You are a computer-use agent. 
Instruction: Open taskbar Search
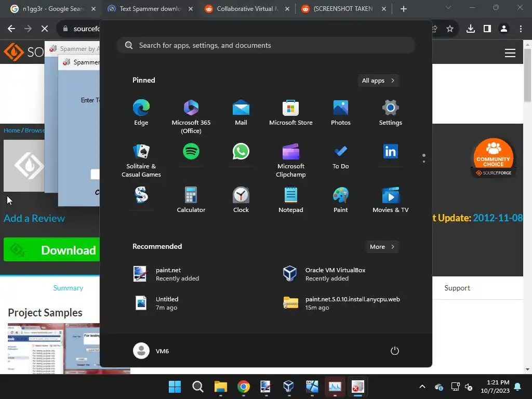click(x=197, y=387)
